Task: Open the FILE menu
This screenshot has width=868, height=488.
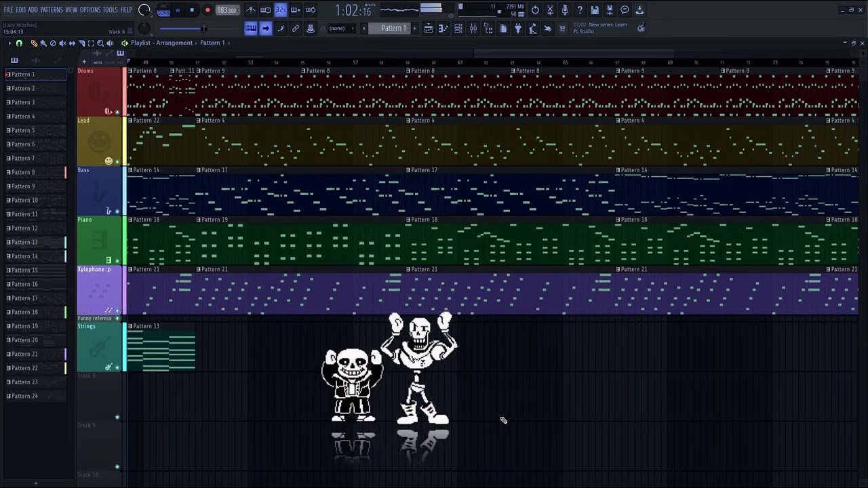Action: [x=8, y=10]
